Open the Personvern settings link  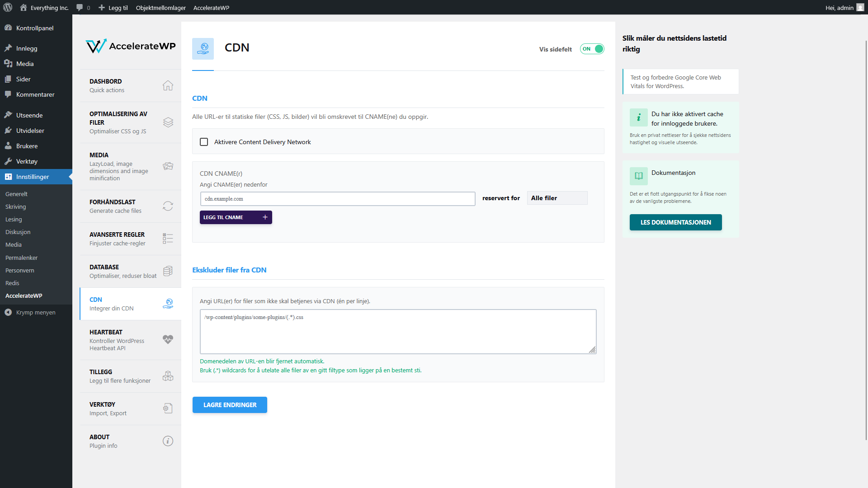[19, 270]
